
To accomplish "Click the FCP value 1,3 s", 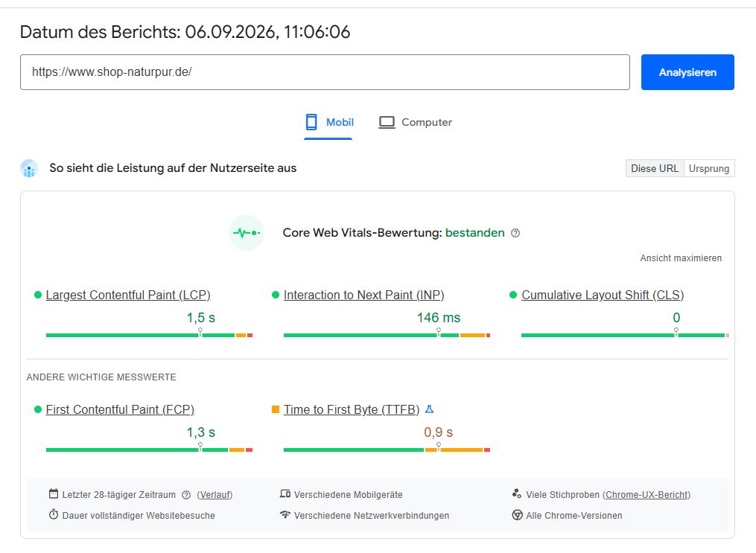I will tap(200, 432).
